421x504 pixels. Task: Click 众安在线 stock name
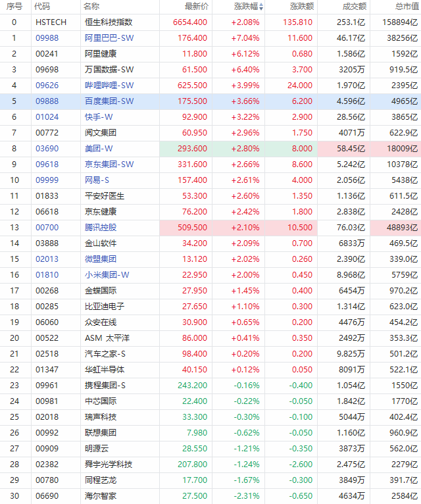(101, 322)
